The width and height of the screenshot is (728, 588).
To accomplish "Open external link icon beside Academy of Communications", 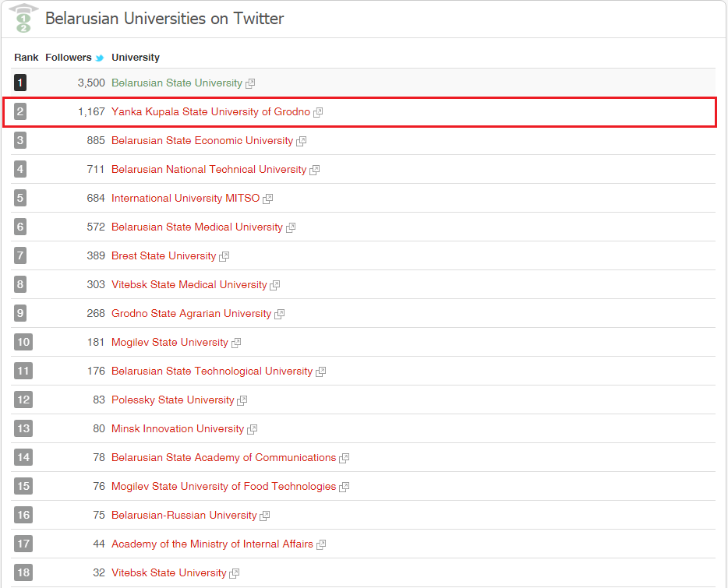I will coord(344,458).
